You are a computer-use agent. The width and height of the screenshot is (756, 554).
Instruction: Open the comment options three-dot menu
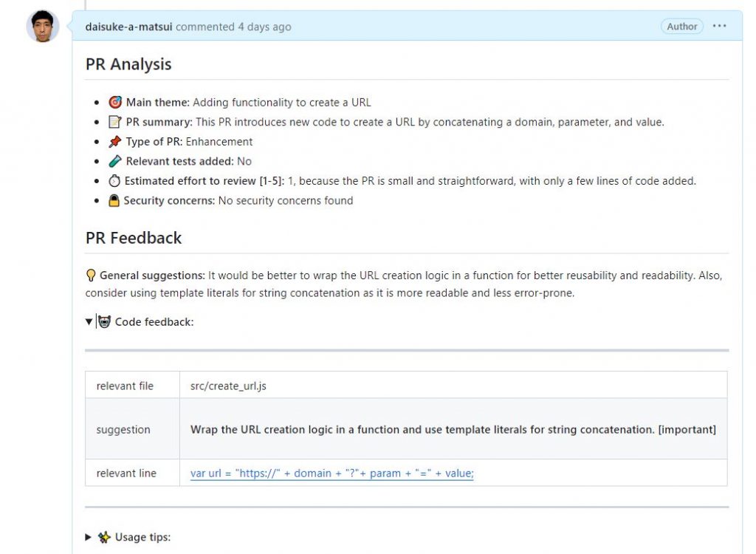pos(719,26)
